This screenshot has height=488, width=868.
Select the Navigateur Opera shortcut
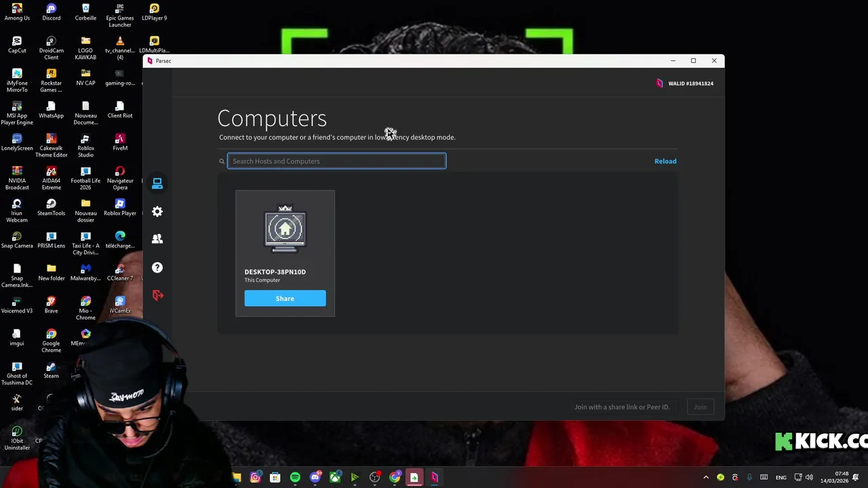(120, 178)
